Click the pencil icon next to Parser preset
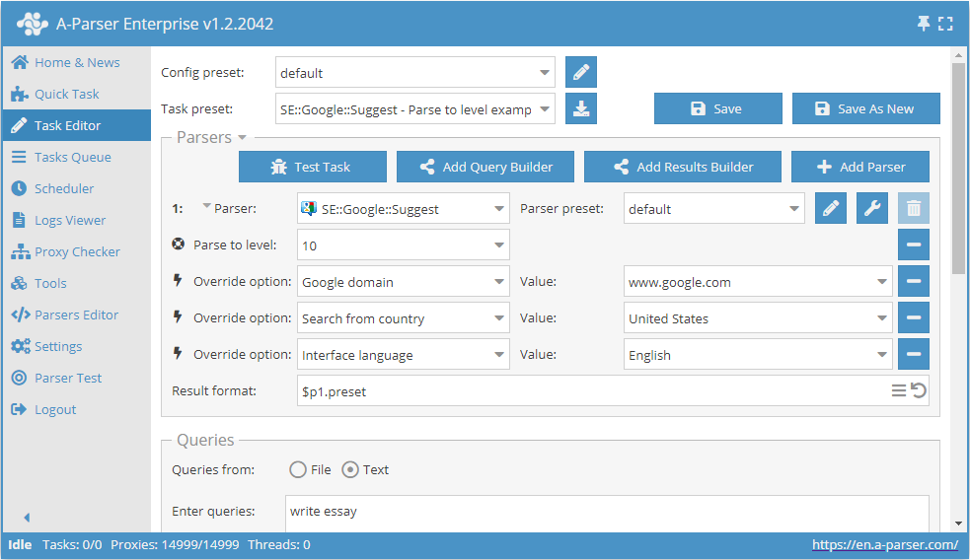Viewport: 970px width, 560px height. pos(831,209)
